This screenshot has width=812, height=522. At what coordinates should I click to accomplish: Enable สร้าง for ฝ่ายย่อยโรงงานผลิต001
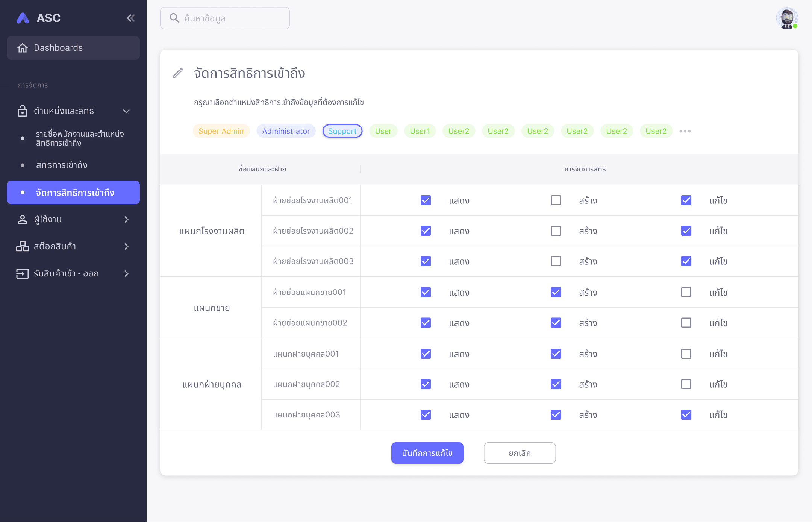coord(556,200)
